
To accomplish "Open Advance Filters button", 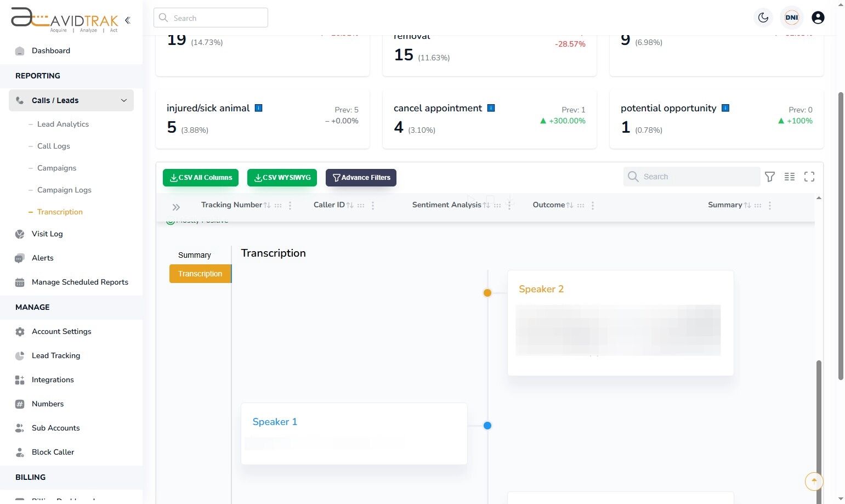I will point(361,178).
